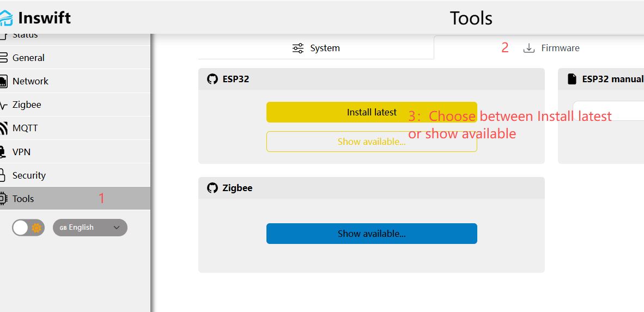Click the Firmware download icon
The image size is (644, 312).
tap(529, 48)
